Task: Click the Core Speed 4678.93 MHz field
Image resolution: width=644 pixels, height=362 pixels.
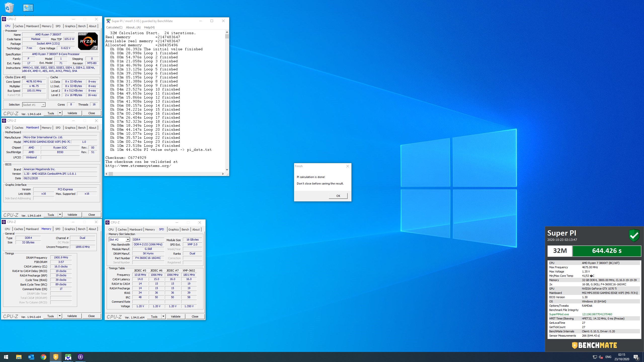Action: [x=34, y=82]
